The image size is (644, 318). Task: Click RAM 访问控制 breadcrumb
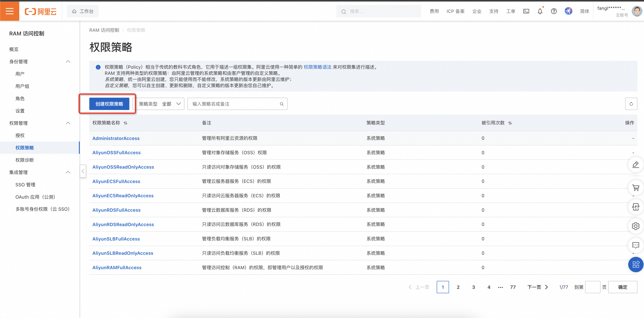click(104, 30)
